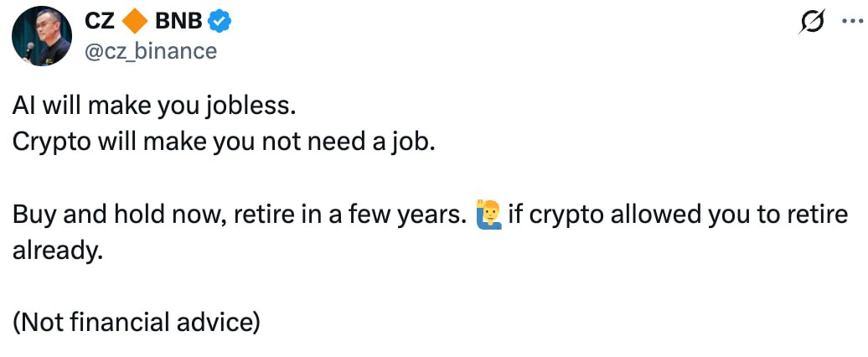This screenshot has width=868, height=357.
Task: Click the @cz_binance handle link
Action: tap(151, 51)
